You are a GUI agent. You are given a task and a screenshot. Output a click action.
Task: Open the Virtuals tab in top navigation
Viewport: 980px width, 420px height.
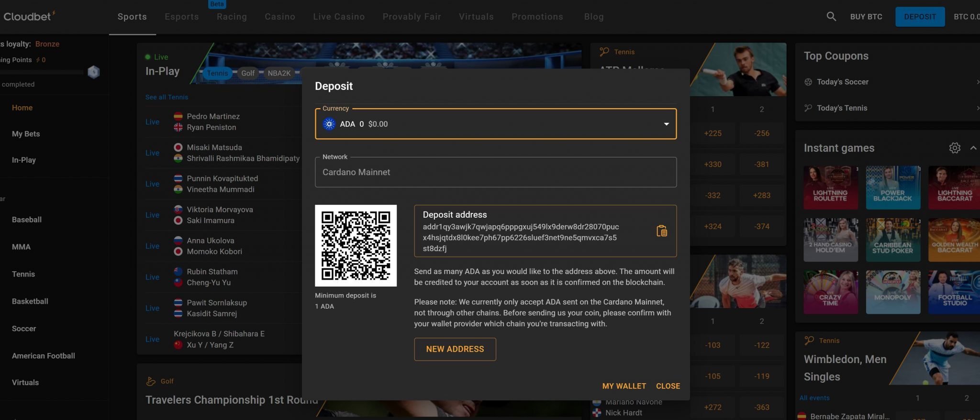pyautogui.click(x=476, y=17)
